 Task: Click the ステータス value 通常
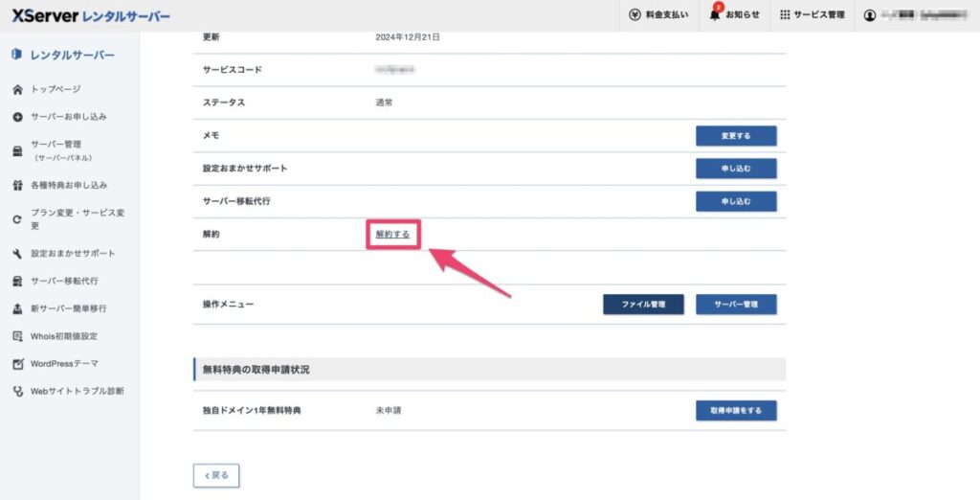pyautogui.click(x=385, y=102)
